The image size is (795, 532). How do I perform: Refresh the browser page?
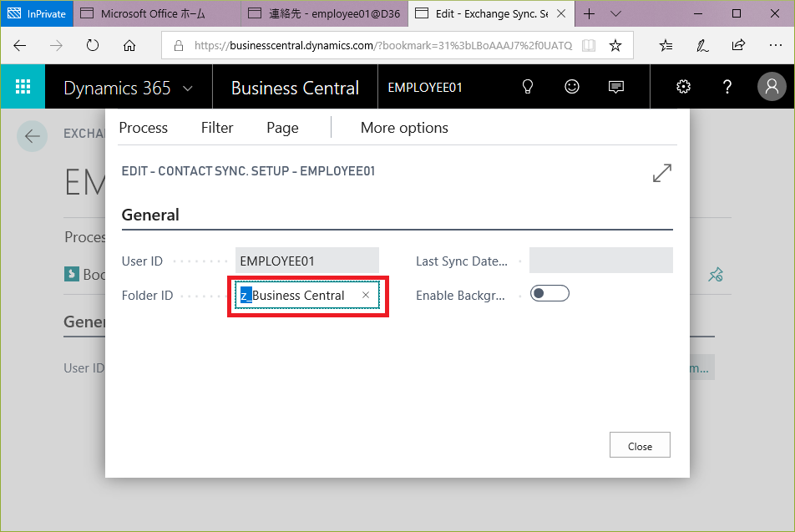point(92,46)
